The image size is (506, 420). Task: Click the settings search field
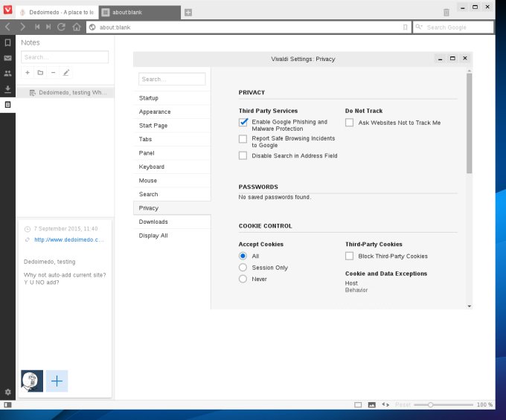click(172, 79)
